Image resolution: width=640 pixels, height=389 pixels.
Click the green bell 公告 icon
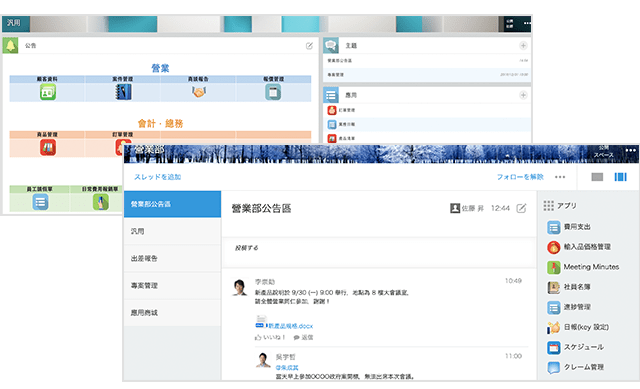(x=10, y=45)
